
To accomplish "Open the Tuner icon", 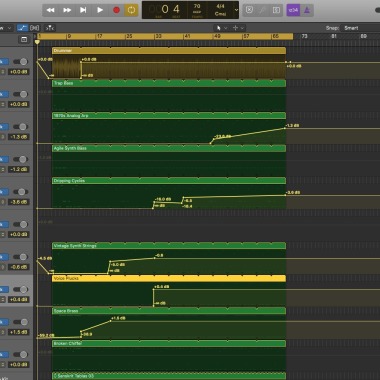I will pos(263,10).
